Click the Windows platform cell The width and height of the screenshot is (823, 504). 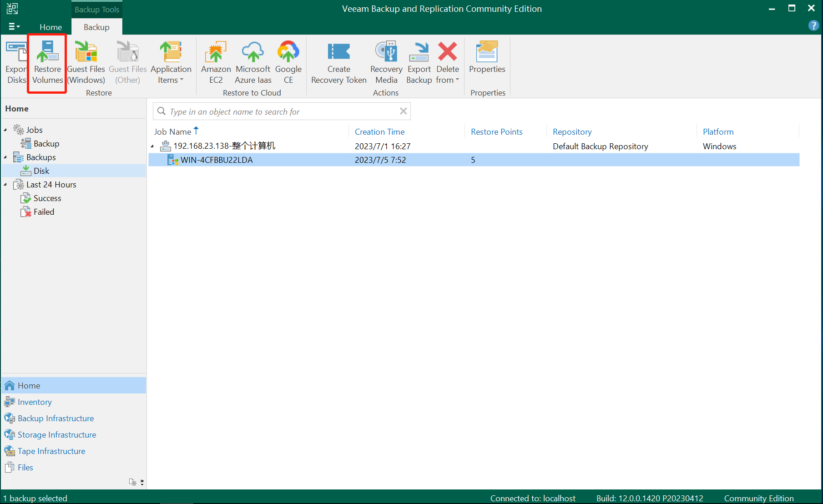(x=719, y=146)
